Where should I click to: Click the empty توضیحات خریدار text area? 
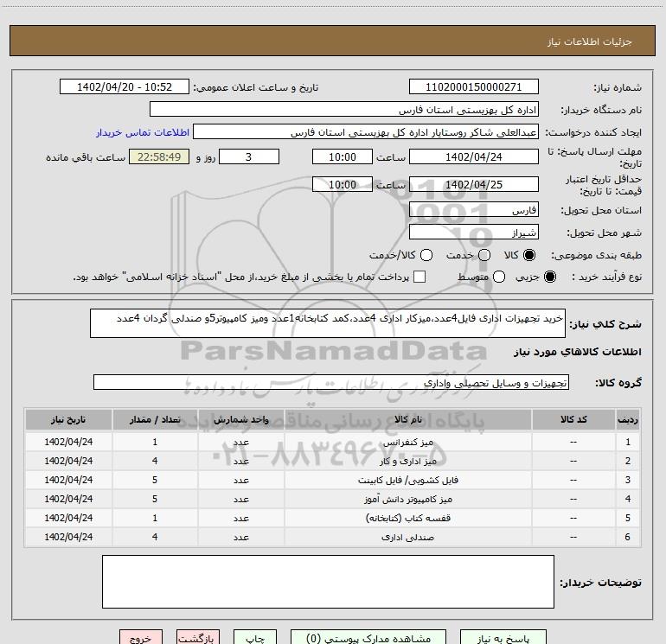pos(328,582)
